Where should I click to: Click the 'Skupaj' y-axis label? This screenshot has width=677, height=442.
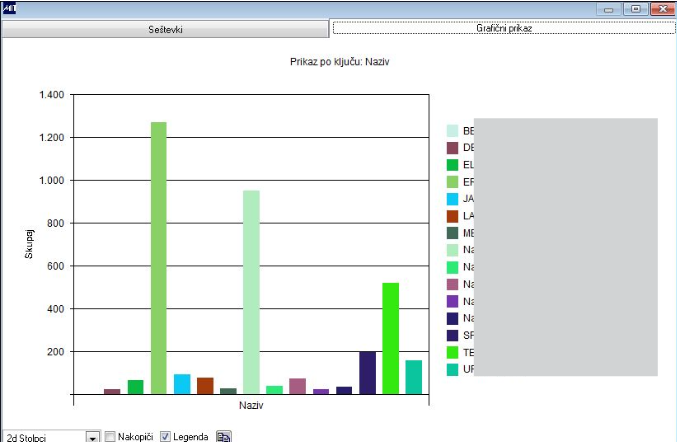point(29,244)
